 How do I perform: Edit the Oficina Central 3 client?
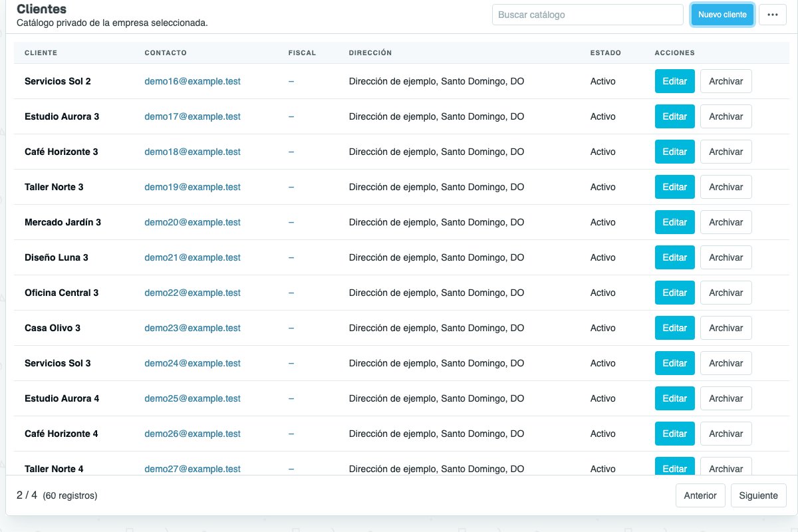pyautogui.click(x=675, y=293)
